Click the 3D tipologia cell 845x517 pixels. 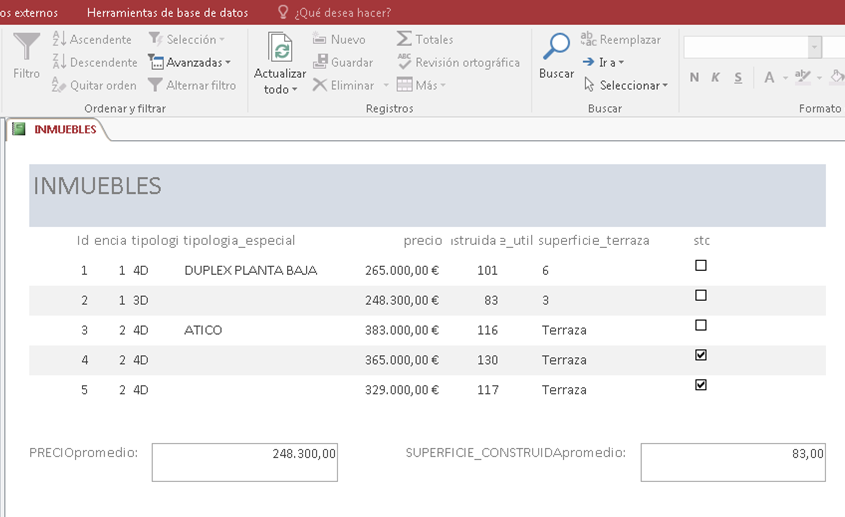[x=141, y=300]
